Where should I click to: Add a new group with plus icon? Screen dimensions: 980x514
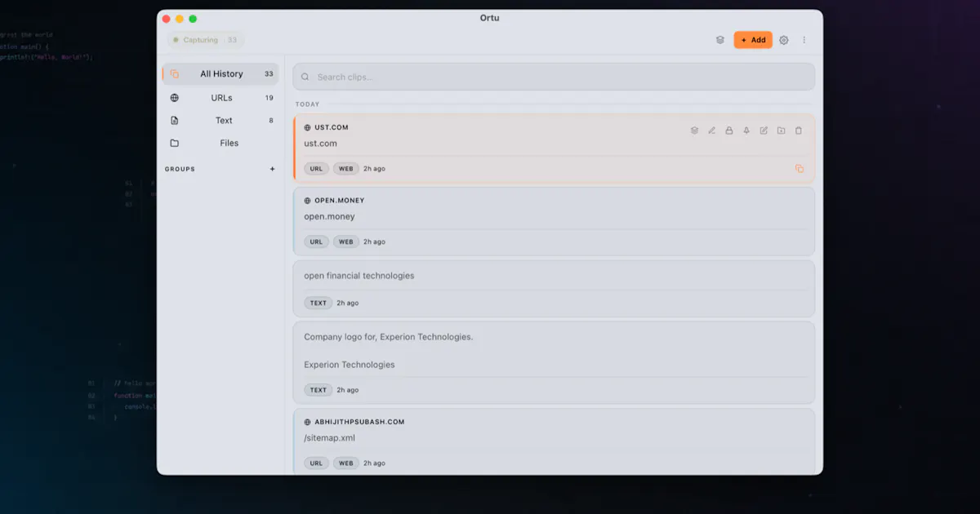coord(273,170)
